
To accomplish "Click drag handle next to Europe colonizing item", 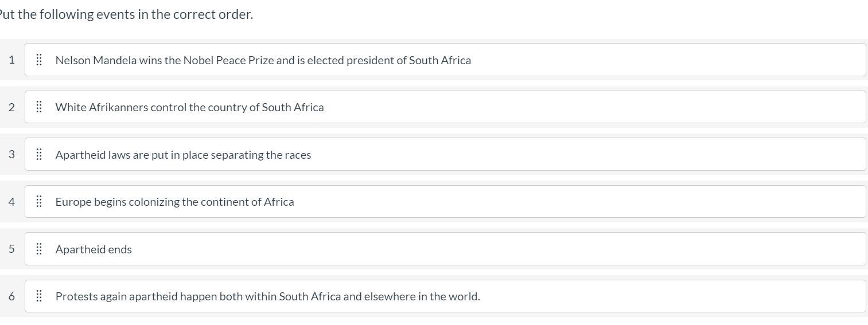I will (x=39, y=202).
